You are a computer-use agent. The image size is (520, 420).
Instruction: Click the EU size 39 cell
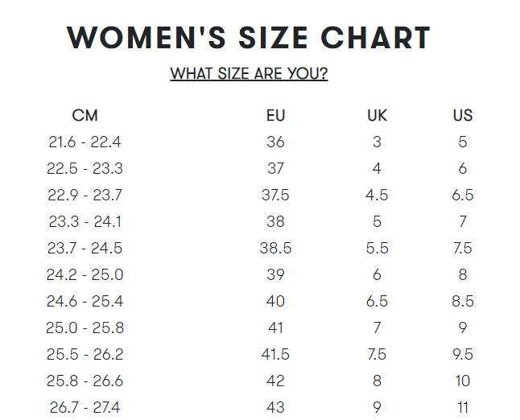(x=275, y=274)
